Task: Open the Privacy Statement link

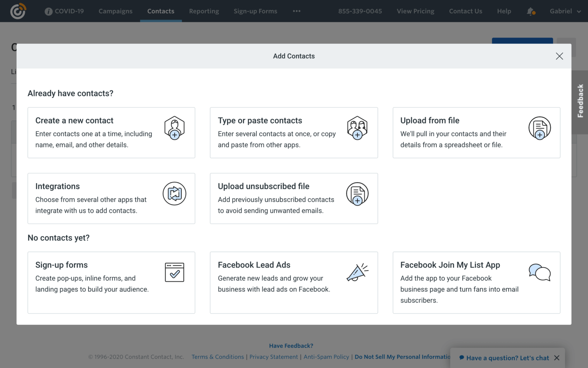Action: (x=273, y=357)
